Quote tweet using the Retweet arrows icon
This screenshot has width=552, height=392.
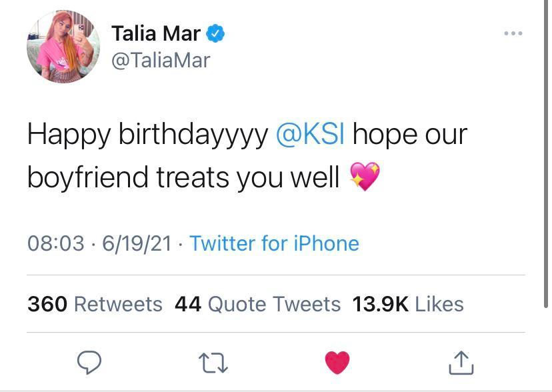(212, 363)
